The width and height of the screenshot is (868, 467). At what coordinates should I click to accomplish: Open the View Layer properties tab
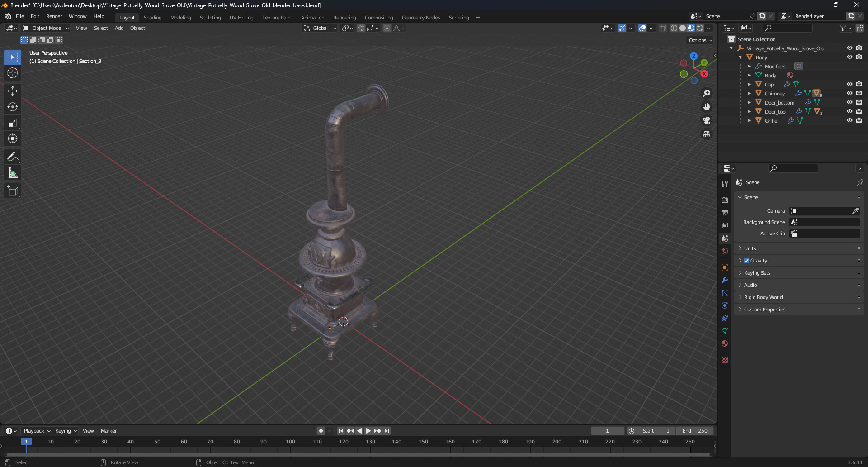tap(725, 225)
